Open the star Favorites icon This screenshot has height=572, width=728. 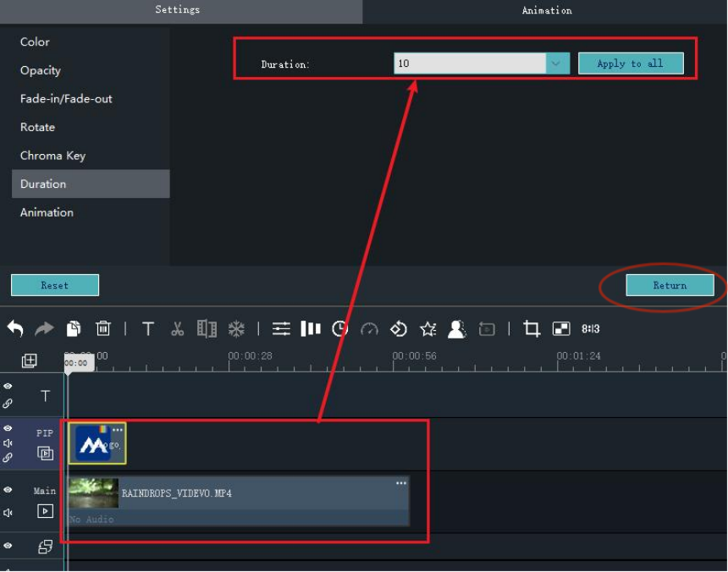click(429, 328)
